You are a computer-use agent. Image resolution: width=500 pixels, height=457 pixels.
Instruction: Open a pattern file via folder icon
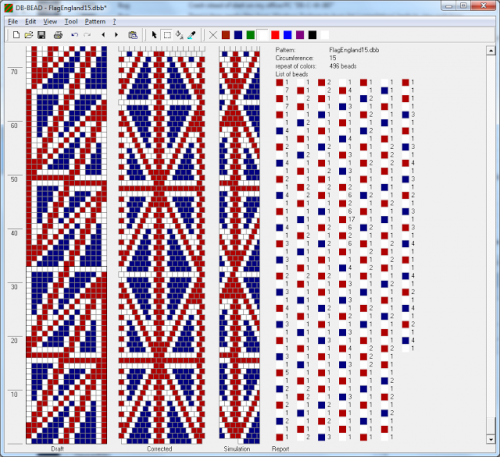tap(29, 35)
